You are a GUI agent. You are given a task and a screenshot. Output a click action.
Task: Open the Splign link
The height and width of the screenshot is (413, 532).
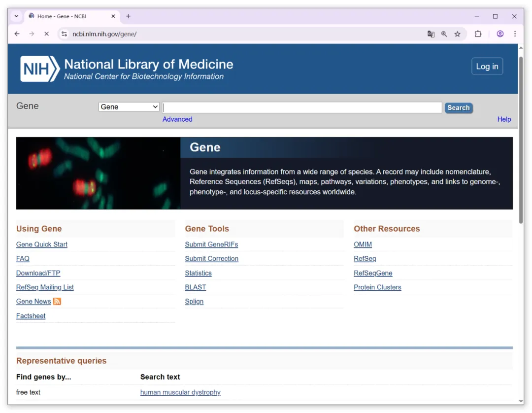pos(194,301)
